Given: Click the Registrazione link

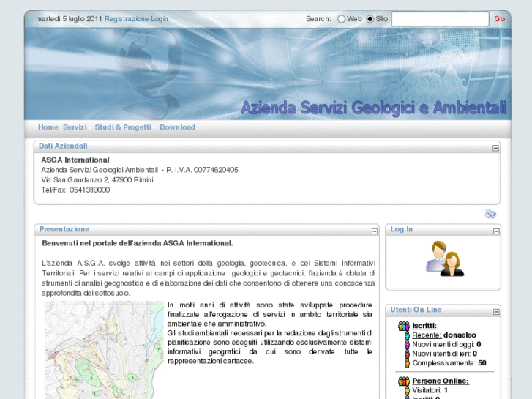Looking at the screenshot, I should tap(126, 19).
